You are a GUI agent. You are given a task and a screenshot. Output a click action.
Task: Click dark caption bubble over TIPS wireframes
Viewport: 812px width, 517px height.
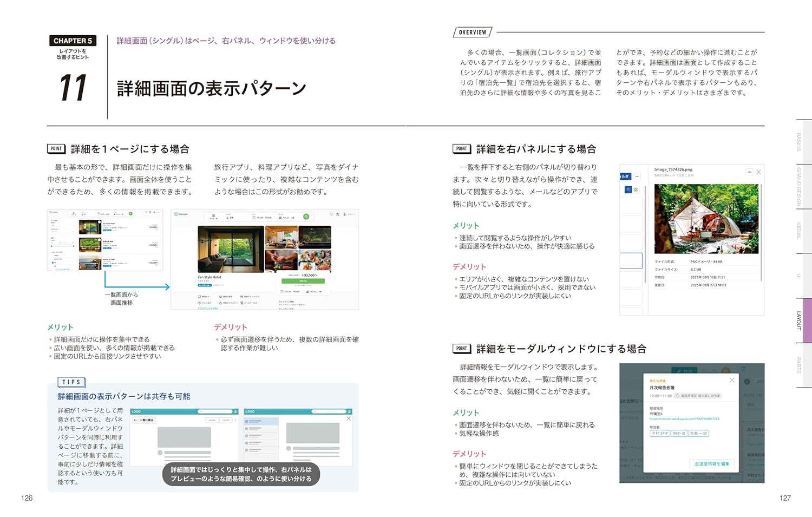(x=241, y=474)
